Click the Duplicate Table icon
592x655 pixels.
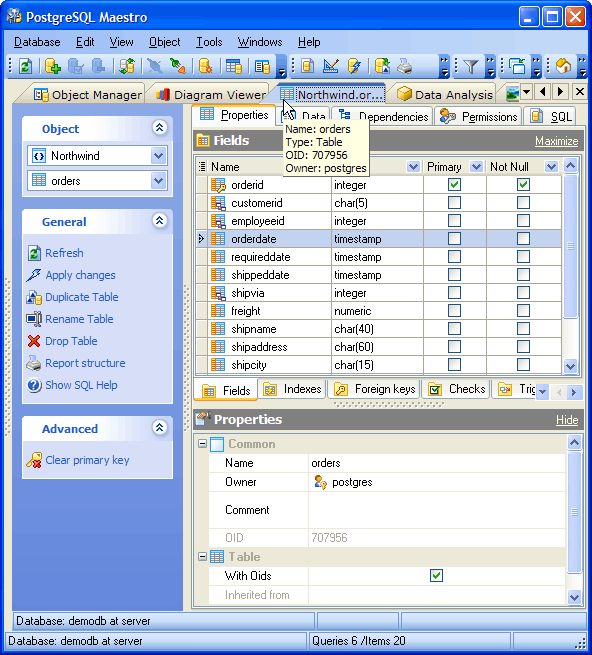click(34, 297)
